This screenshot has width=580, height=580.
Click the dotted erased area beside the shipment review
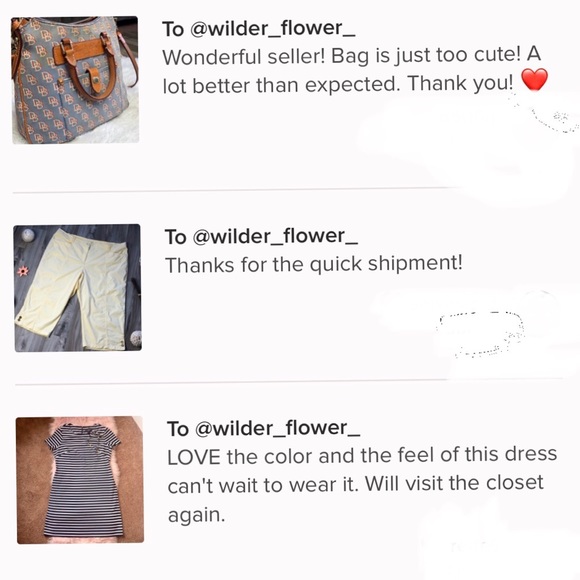point(481,335)
